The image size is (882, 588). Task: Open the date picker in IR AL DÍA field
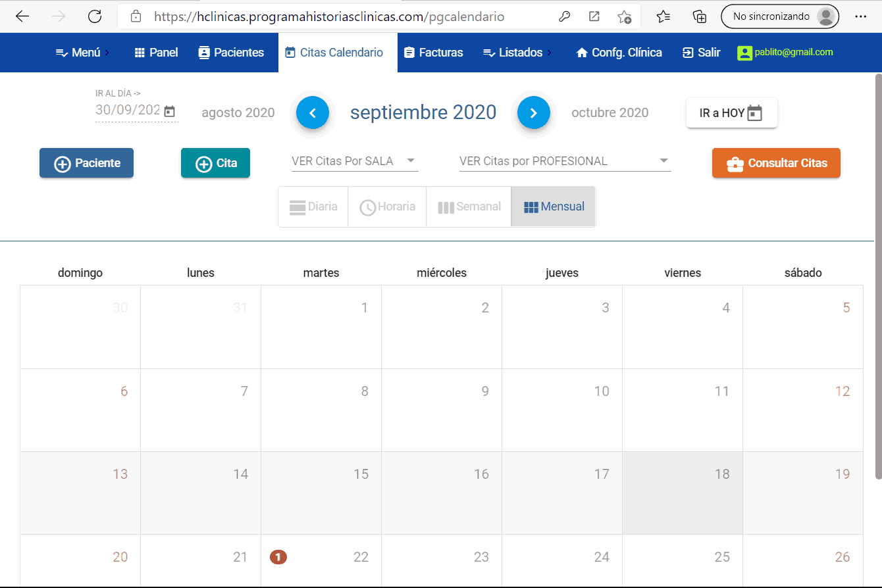point(169,110)
